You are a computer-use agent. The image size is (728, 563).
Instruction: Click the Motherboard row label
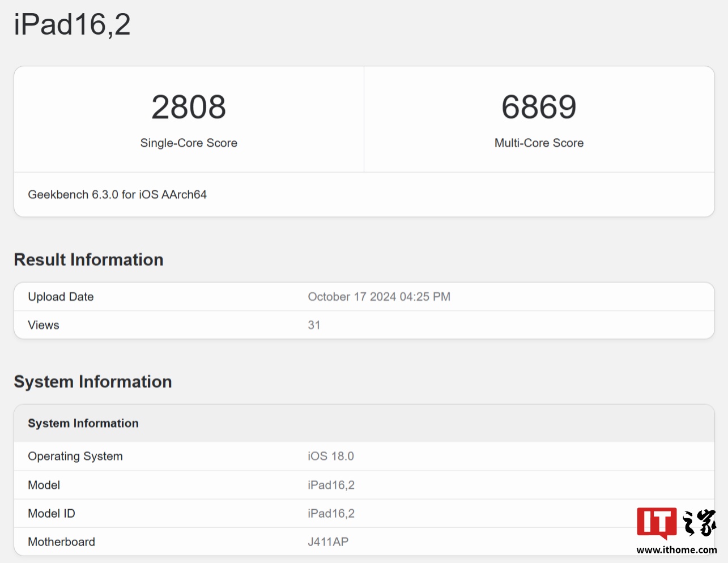click(61, 542)
